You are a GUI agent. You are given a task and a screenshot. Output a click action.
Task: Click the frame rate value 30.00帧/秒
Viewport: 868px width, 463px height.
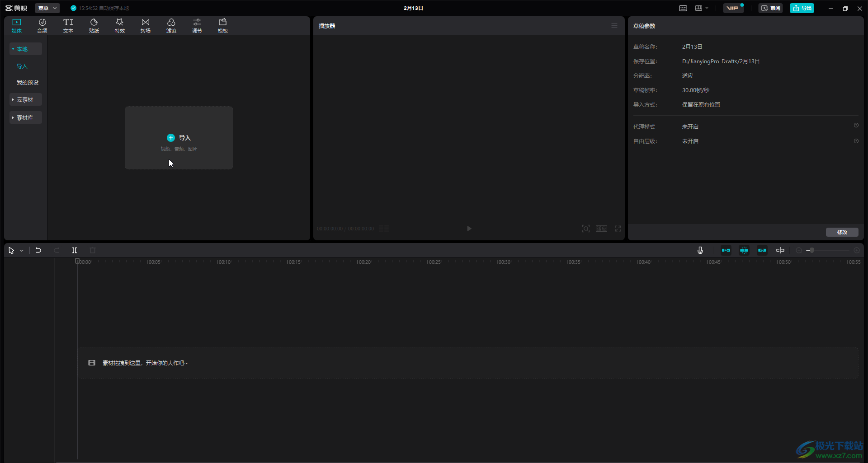(696, 90)
